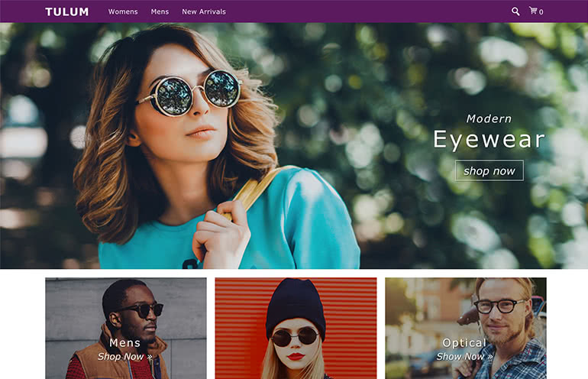Click the "Eyewear" hero heading
The image size is (588, 379).
[x=489, y=140]
